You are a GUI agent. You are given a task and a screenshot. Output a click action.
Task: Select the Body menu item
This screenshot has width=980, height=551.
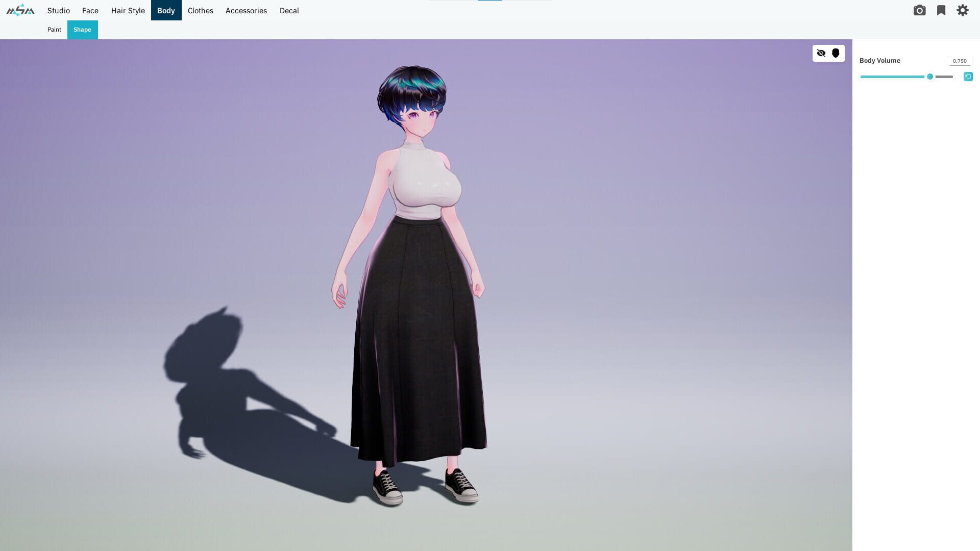click(x=166, y=10)
